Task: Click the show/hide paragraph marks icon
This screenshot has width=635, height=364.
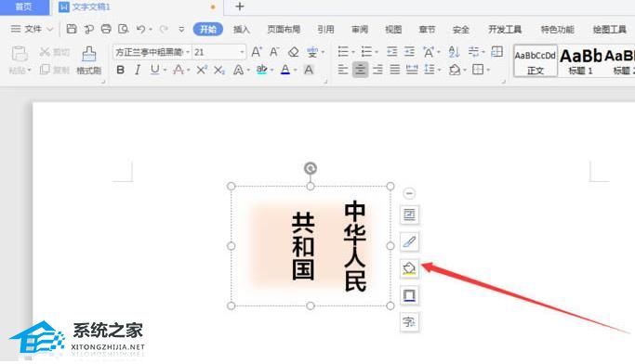Action: coord(473,51)
